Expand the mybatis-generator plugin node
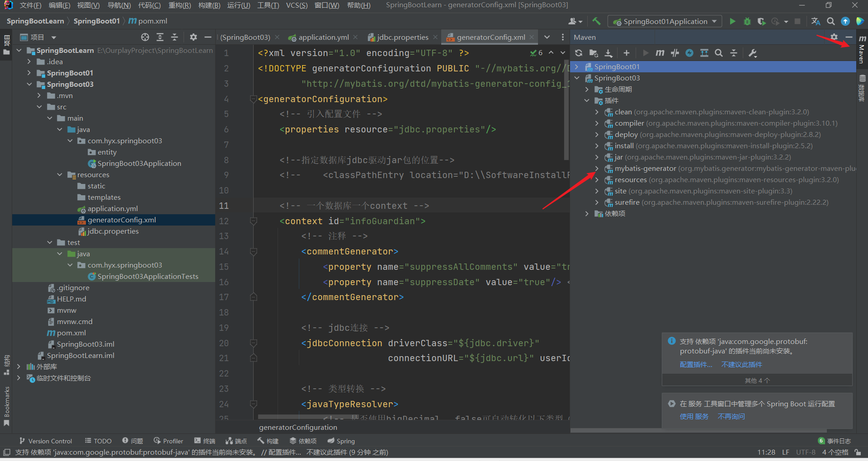Viewport: 868px width, 461px height. point(597,169)
